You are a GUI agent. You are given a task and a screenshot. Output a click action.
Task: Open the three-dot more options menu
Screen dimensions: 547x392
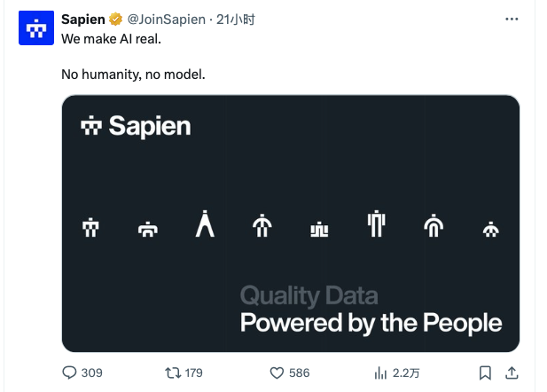512,20
